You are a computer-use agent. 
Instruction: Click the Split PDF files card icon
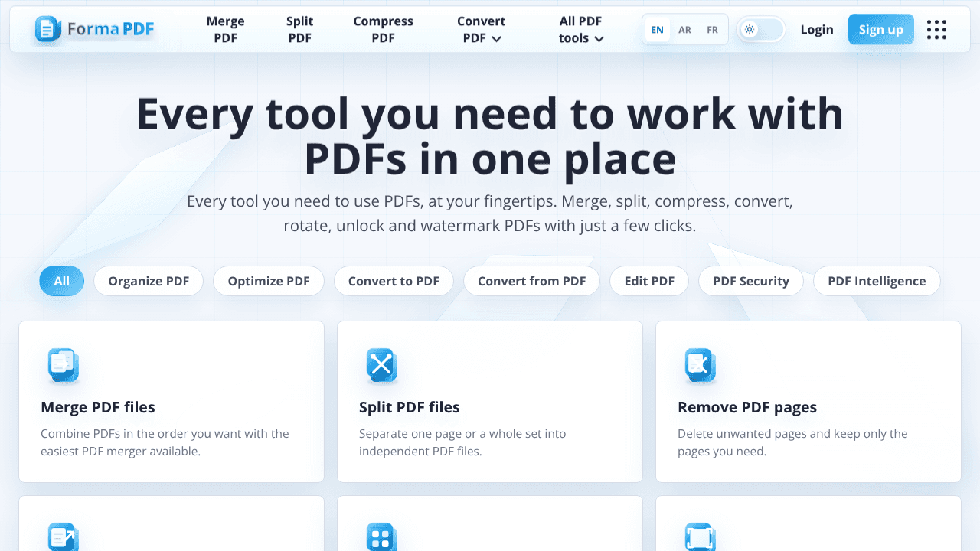(x=381, y=365)
